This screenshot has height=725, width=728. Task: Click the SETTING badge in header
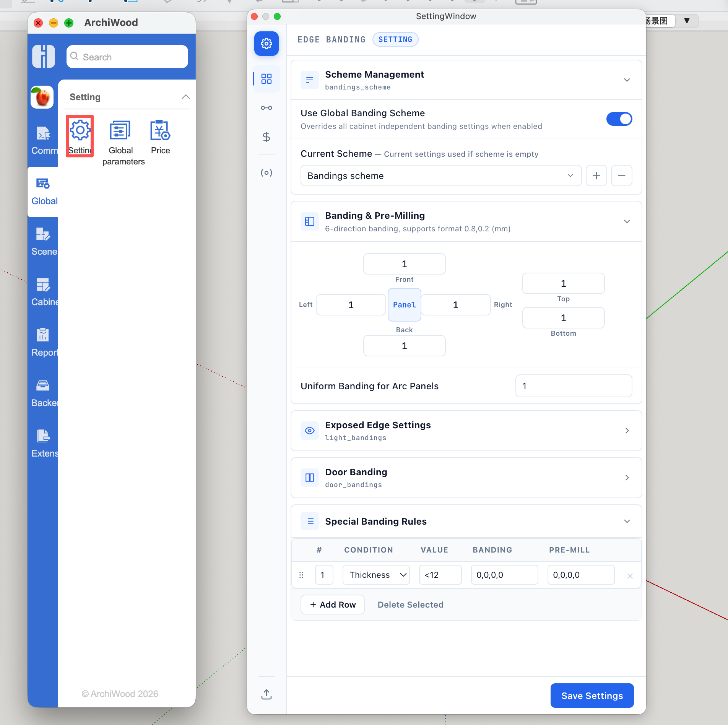[395, 39]
